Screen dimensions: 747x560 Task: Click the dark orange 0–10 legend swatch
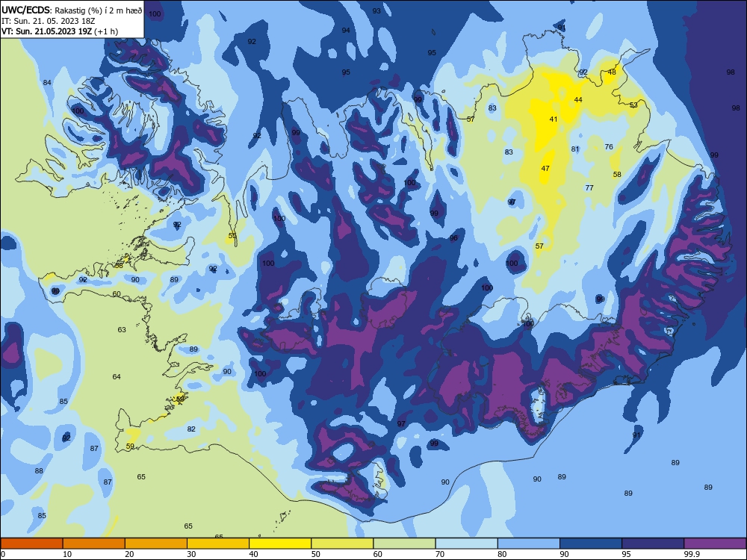click(31, 544)
